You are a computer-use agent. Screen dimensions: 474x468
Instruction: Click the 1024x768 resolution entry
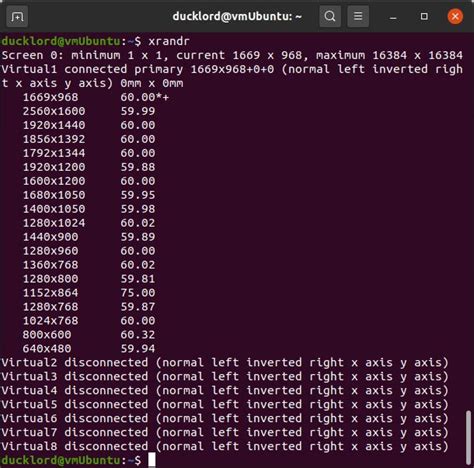(x=50, y=321)
